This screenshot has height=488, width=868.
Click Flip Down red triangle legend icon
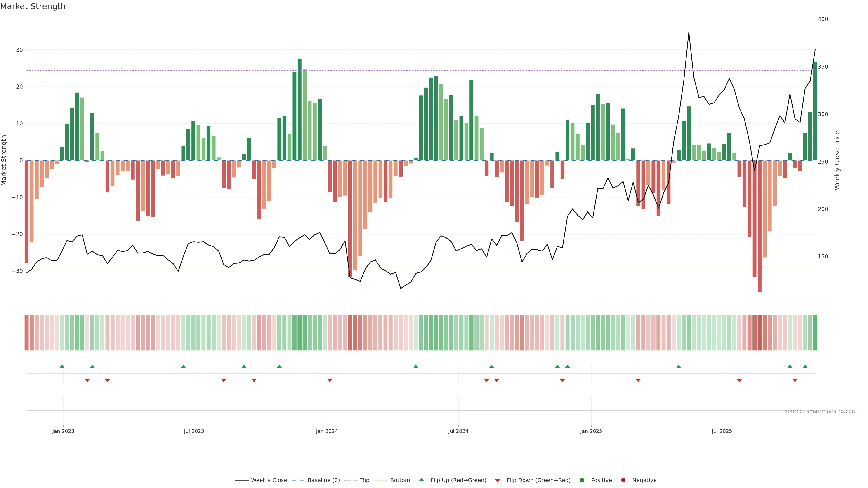point(498,481)
